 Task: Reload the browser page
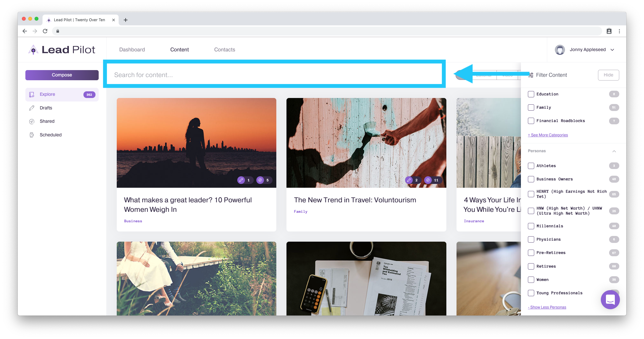pyautogui.click(x=45, y=31)
